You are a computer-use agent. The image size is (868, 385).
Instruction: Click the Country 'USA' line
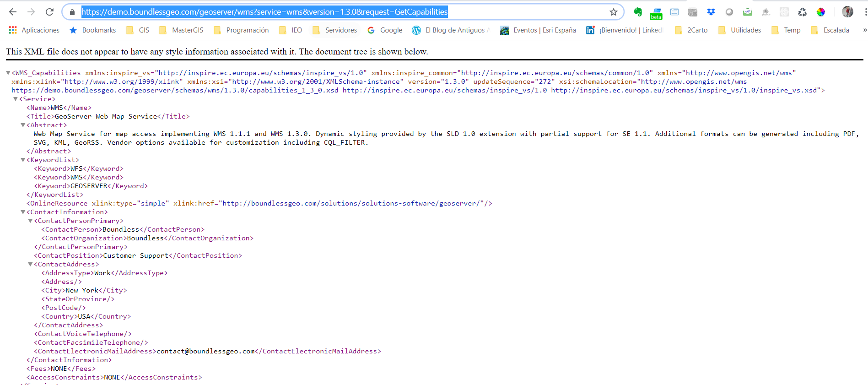[86, 316]
